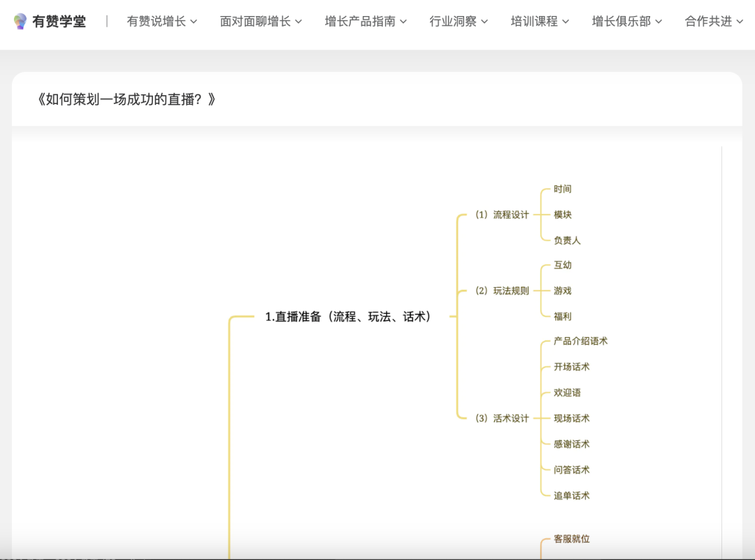Open the 面对面聊增长 dropdown menu
755x560 pixels.
click(x=300, y=21)
